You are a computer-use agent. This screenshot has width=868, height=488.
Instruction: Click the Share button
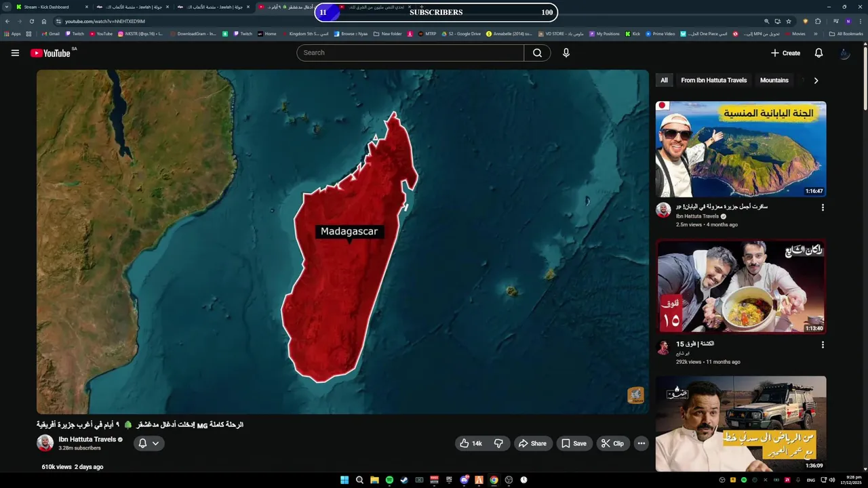tap(532, 443)
